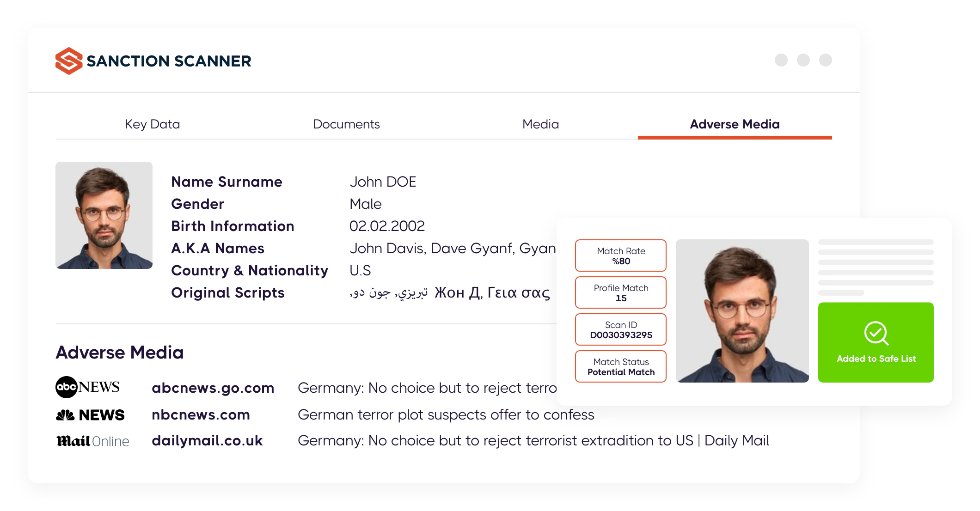The height and width of the screenshot is (511, 980).
Task: Click the active Adverse Media tab
Action: (x=734, y=124)
